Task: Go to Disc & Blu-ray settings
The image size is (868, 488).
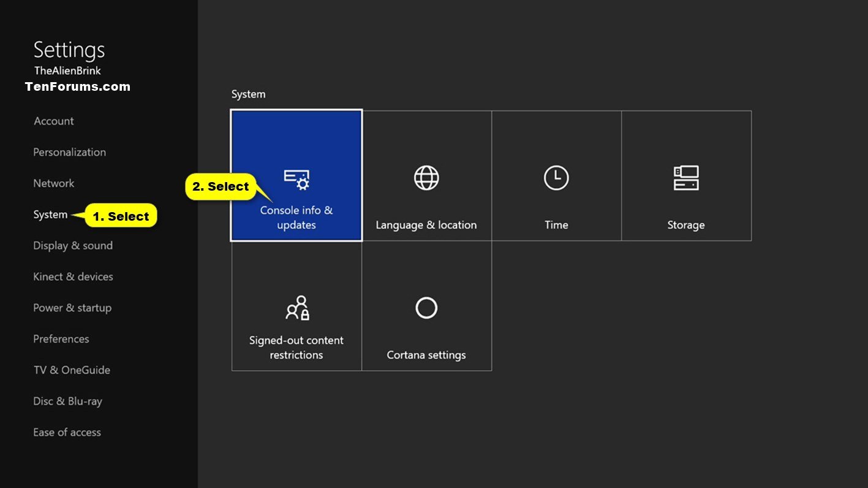Action: pos(67,402)
